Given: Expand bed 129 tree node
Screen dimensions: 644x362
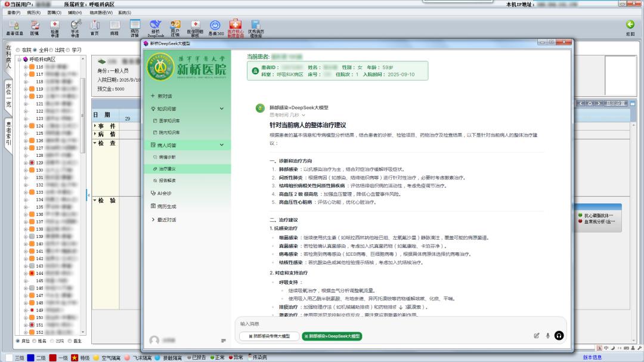Looking at the screenshot, I should (x=26, y=163).
